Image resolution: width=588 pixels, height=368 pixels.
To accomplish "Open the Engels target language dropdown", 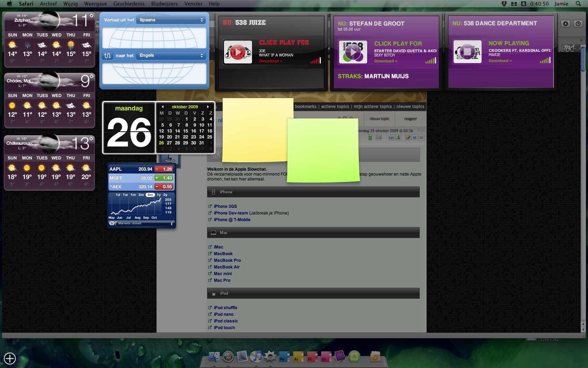I will point(171,55).
